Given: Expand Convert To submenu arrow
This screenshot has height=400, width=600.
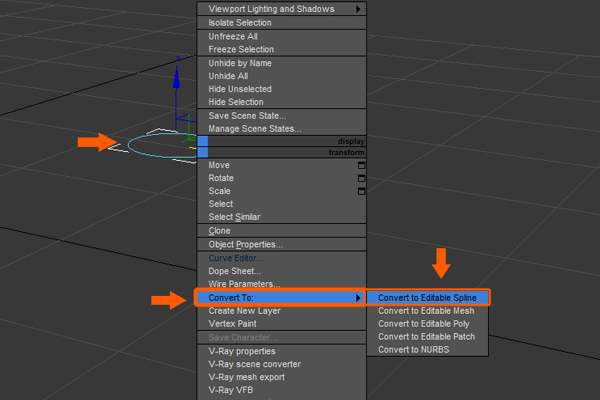Looking at the screenshot, I should tap(358, 298).
